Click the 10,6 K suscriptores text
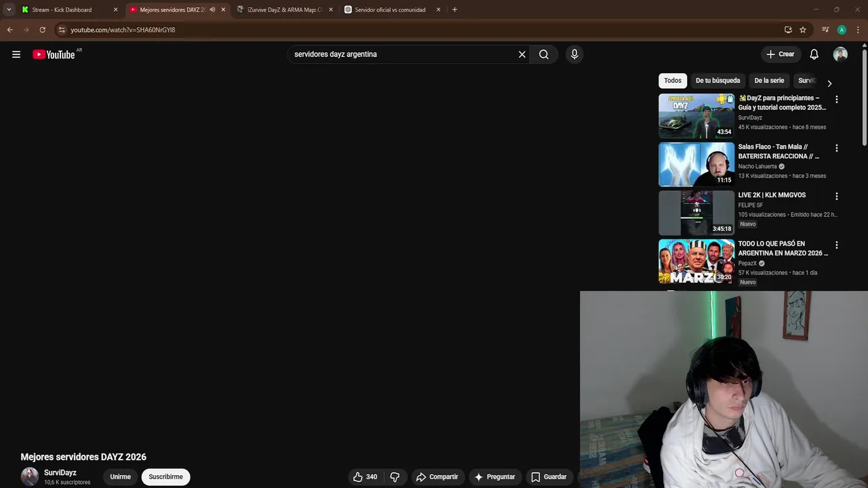868x488 pixels. [x=67, y=483]
